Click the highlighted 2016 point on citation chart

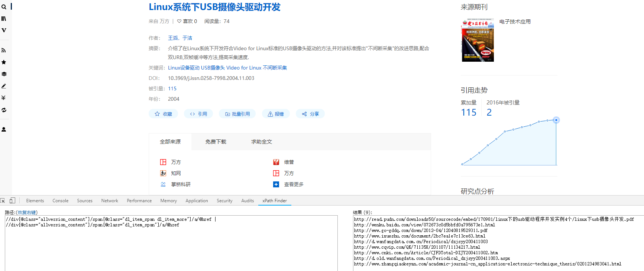[556, 120]
